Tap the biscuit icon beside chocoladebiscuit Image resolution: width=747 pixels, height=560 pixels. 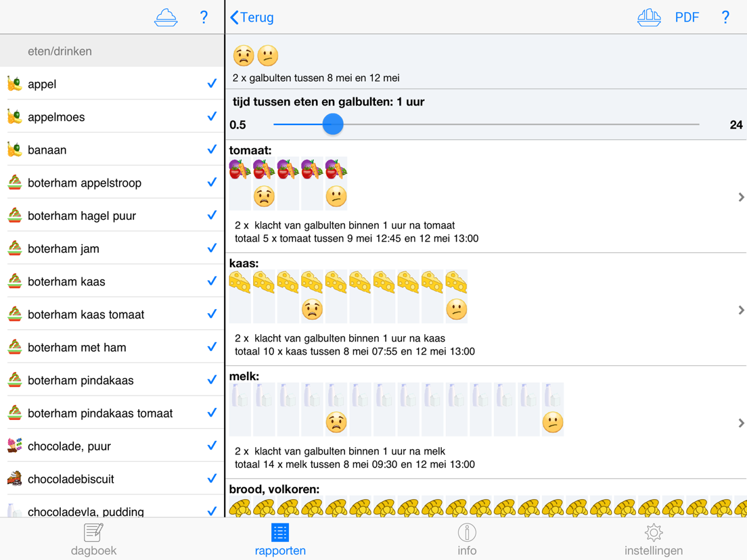point(15,479)
